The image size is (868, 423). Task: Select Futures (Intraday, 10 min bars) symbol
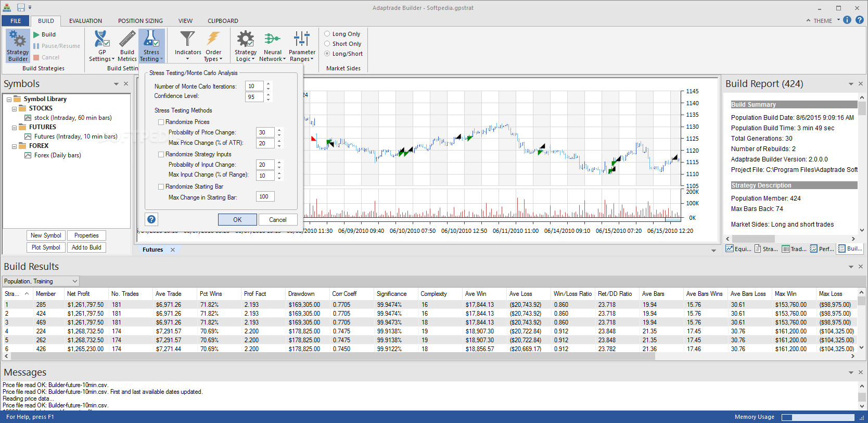coord(75,136)
